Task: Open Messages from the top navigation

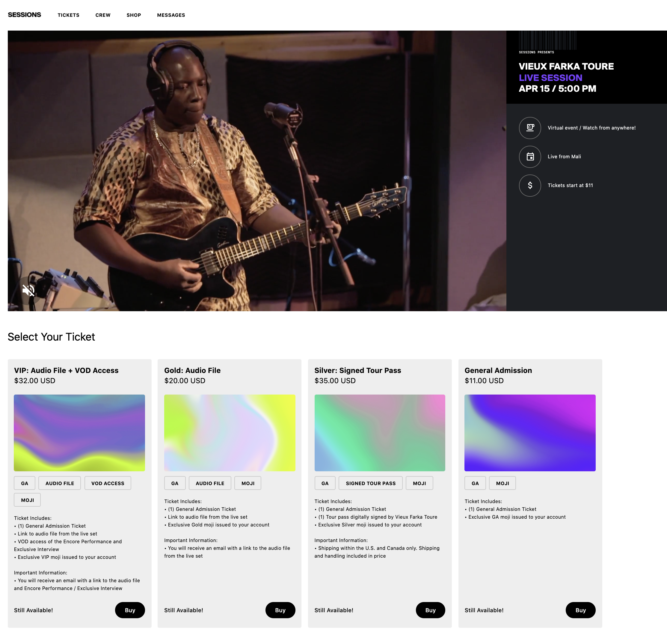Action: click(171, 15)
